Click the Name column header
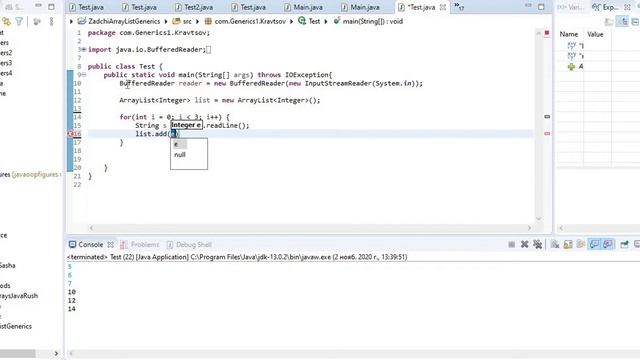640x360 pixels. [x=569, y=34]
